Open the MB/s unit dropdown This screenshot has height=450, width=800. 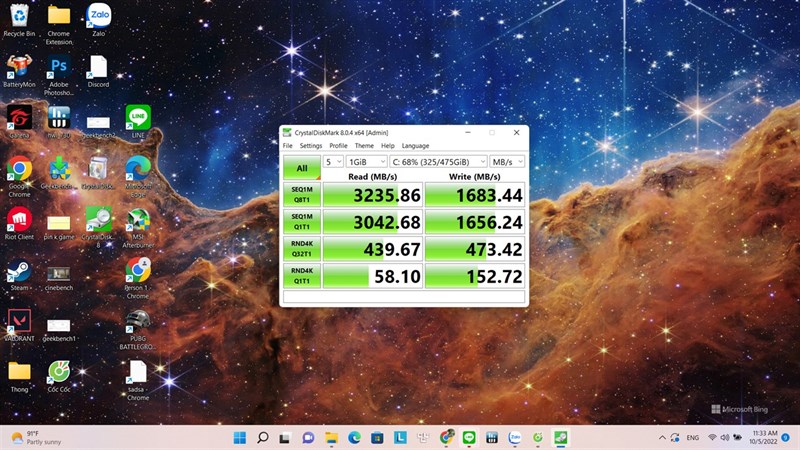tap(507, 162)
